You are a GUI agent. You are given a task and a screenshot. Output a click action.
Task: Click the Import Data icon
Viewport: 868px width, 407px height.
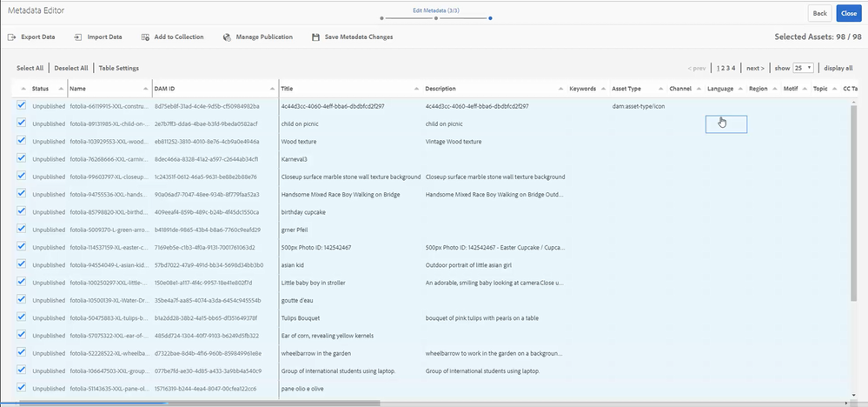click(x=77, y=37)
